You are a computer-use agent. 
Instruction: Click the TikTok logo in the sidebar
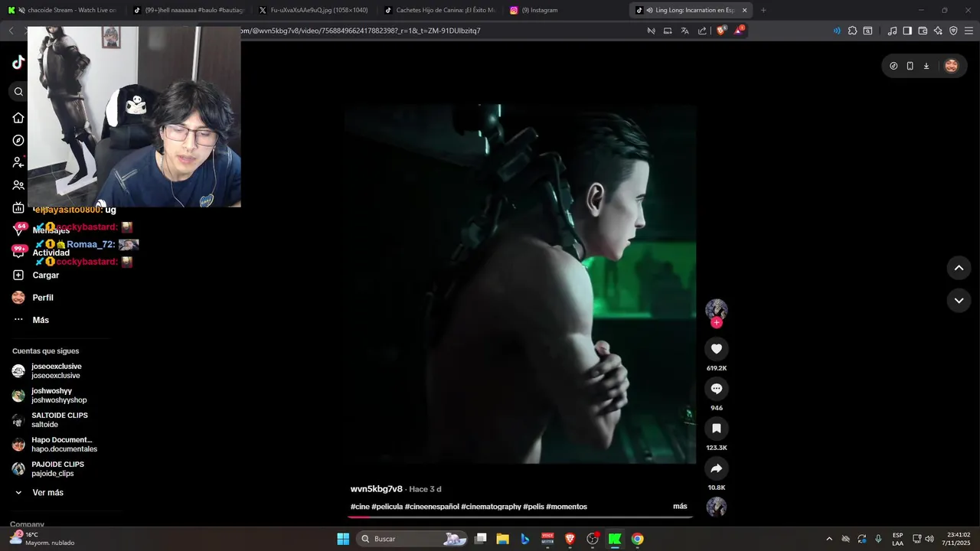point(18,63)
